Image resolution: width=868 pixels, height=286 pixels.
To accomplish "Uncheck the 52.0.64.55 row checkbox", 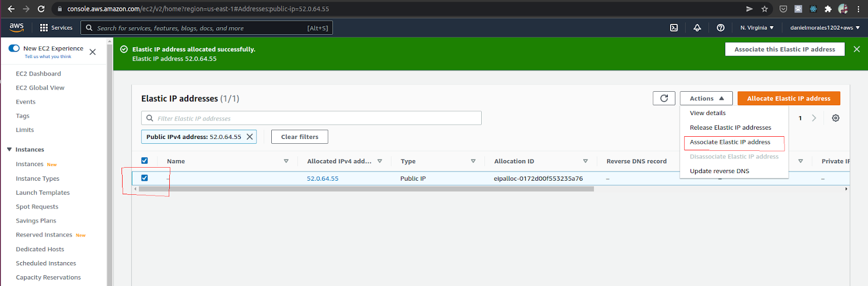I will (144, 178).
